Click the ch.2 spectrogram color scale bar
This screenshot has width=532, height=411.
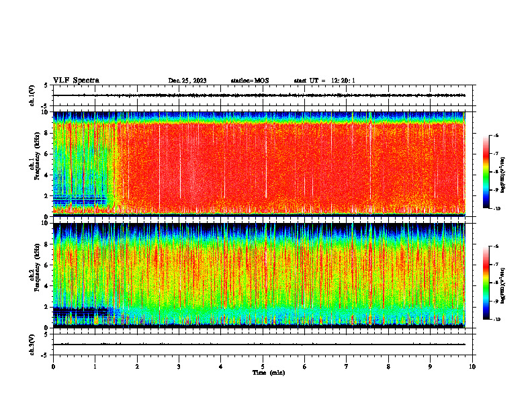click(x=486, y=283)
